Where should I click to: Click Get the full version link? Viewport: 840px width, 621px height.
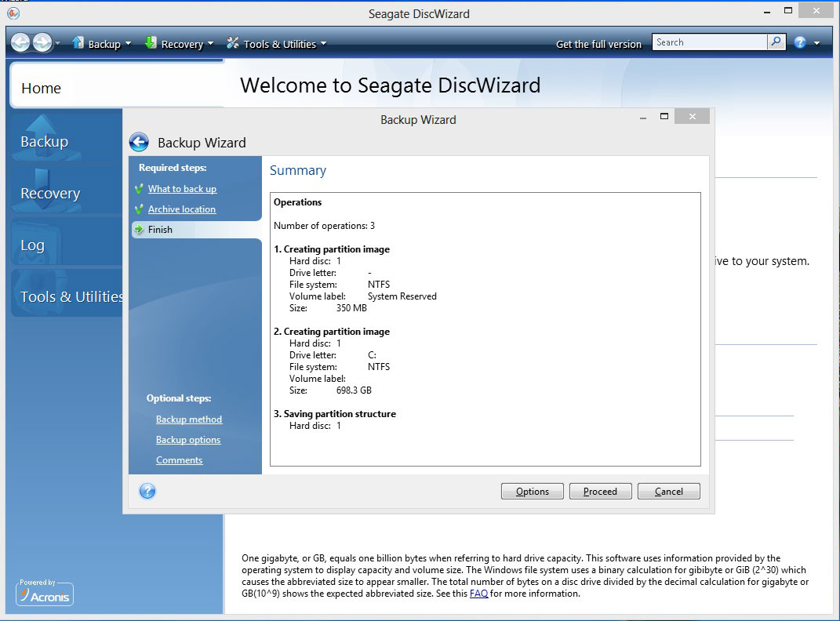[x=598, y=44]
